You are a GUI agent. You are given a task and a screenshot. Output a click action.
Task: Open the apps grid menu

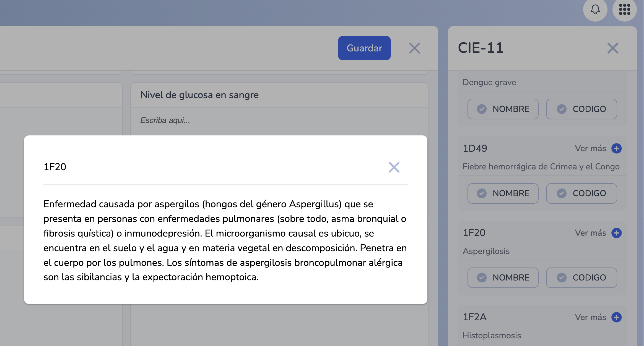pos(624,10)
